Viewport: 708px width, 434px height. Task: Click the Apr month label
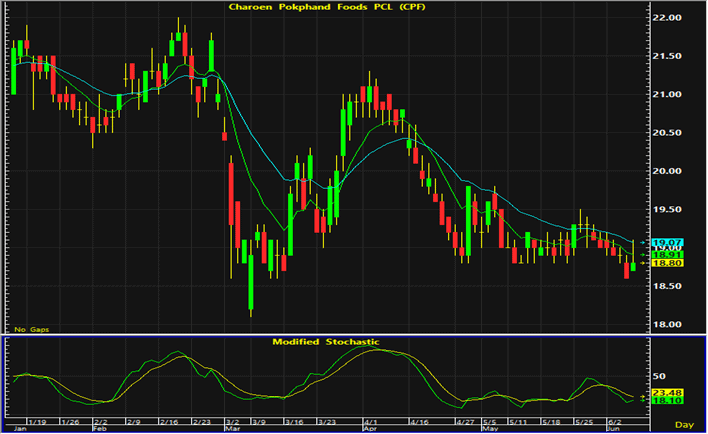tap(370, 428)
